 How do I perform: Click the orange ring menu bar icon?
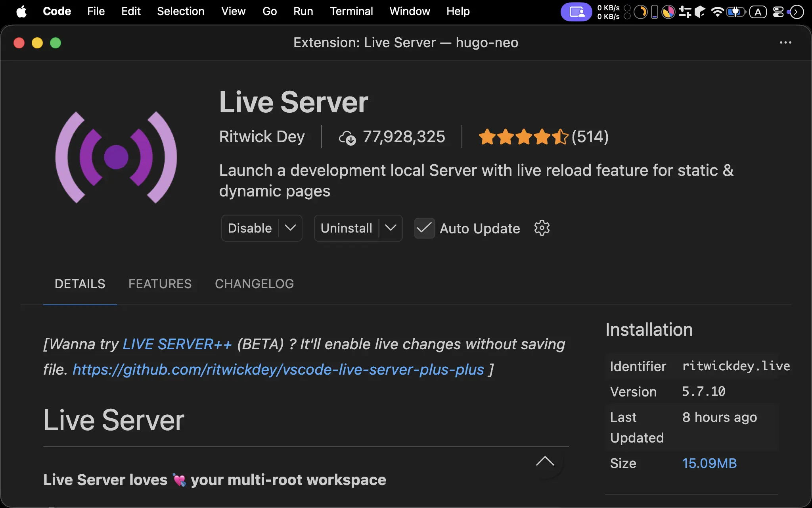tap(640, 12)
